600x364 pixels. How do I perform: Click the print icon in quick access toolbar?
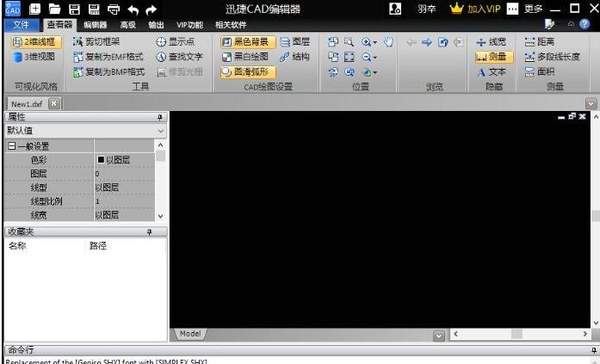click(114, 9)
